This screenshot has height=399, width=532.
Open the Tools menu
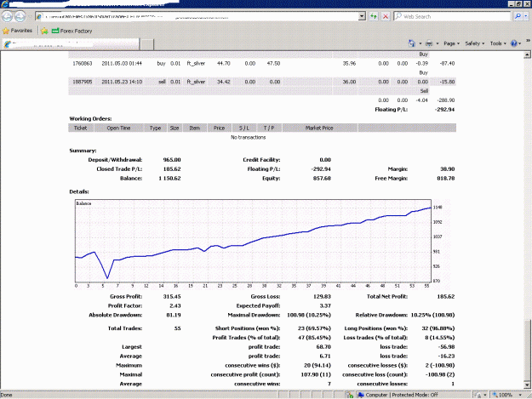498,43
